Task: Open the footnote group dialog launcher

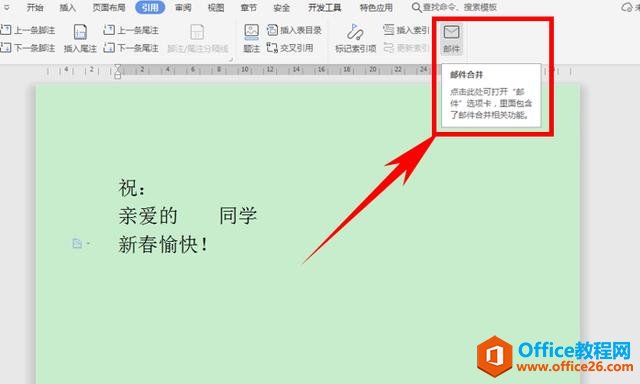Action: 231,60
